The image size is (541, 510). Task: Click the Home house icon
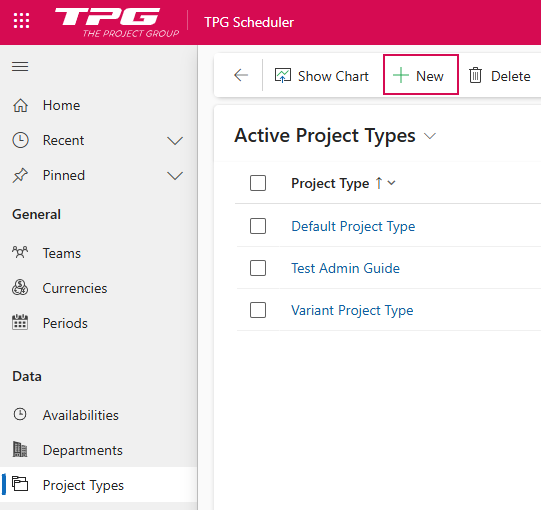pyautogui.click(x=20, y=105)
